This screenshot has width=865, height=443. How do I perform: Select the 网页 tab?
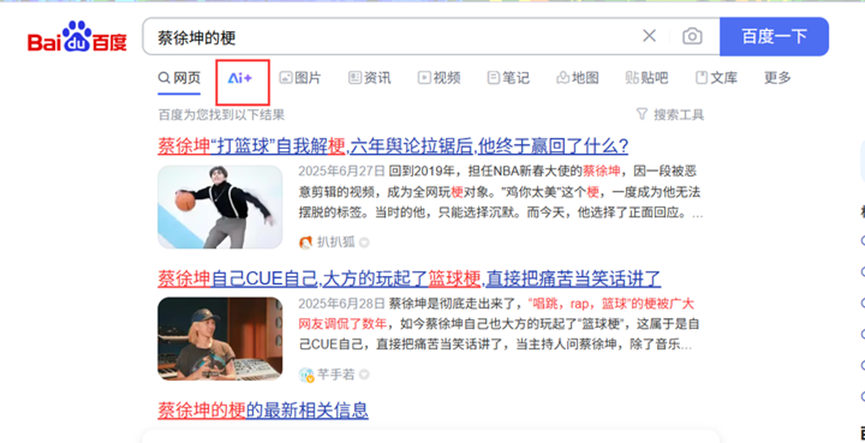pos(179,78)
